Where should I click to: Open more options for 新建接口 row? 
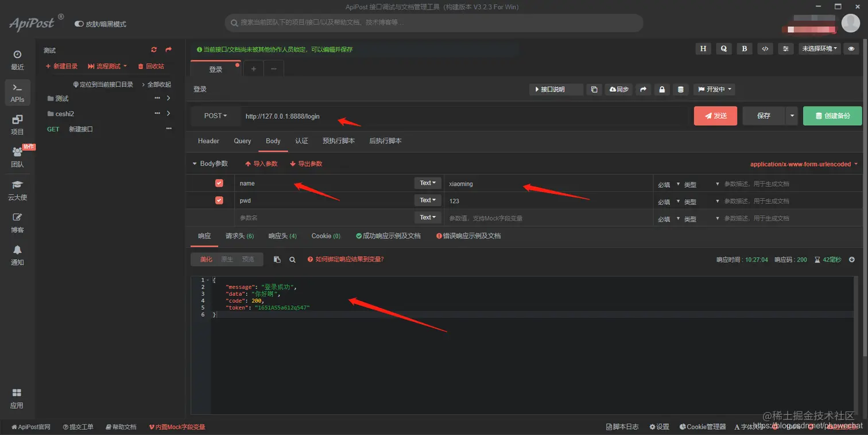pos(169,129)
